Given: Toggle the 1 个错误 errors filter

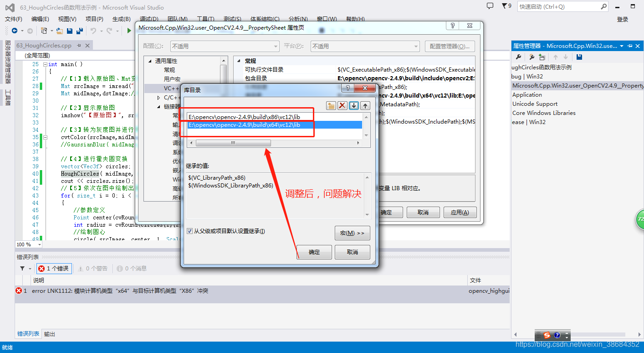Looking at the screenshot, I should point(54,269).
